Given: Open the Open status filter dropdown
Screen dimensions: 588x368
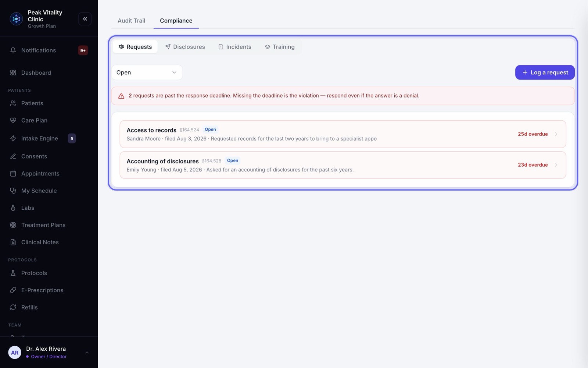Looking at the screenshot, I should click(147, 72).
